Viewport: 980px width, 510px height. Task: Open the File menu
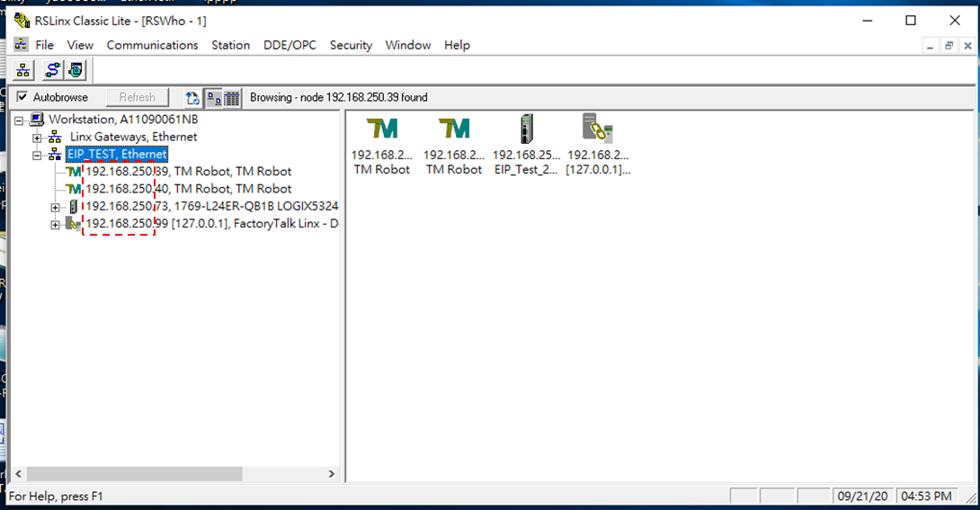coord(44,45)
